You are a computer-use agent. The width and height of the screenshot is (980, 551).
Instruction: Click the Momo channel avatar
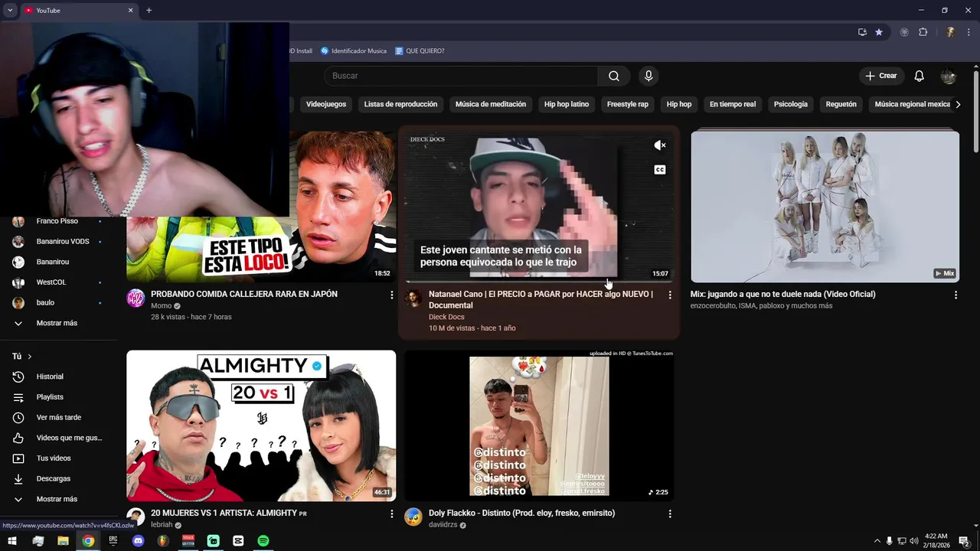tap(136, 298)
